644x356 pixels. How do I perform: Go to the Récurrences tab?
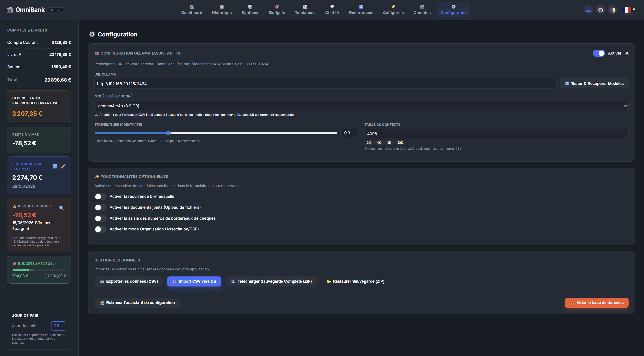click(x=361, y=10)
